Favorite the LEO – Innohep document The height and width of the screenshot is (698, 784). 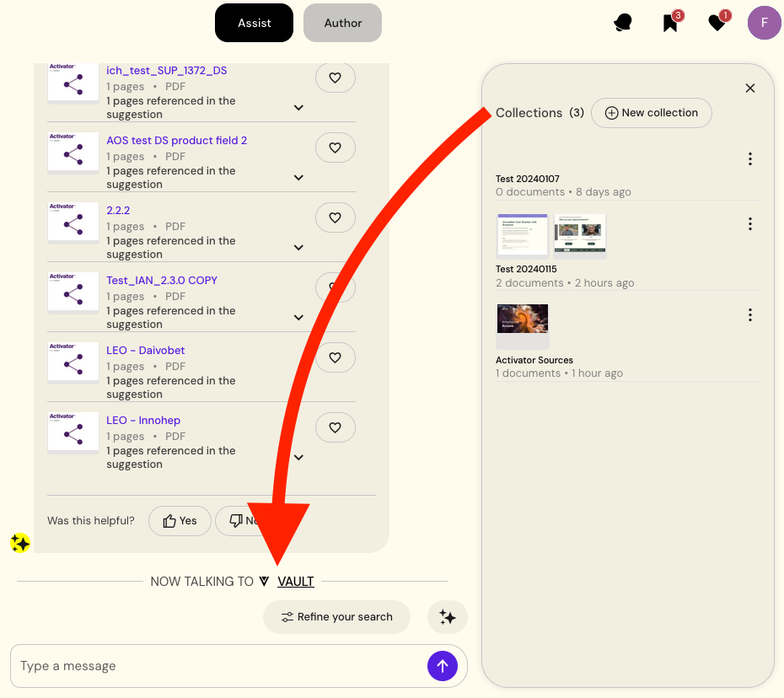[x=335, y=427]
